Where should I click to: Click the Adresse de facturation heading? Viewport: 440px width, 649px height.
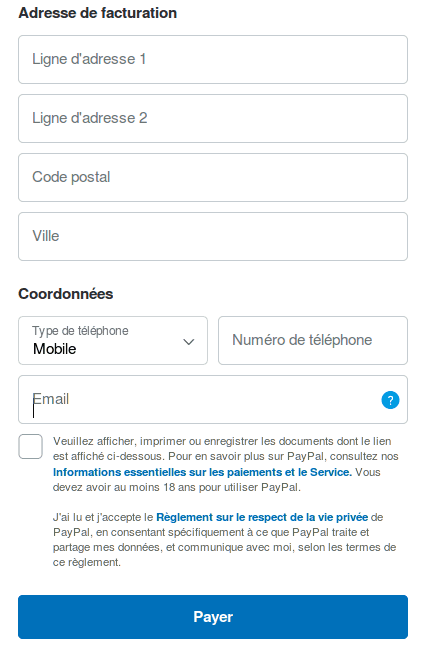98,13
